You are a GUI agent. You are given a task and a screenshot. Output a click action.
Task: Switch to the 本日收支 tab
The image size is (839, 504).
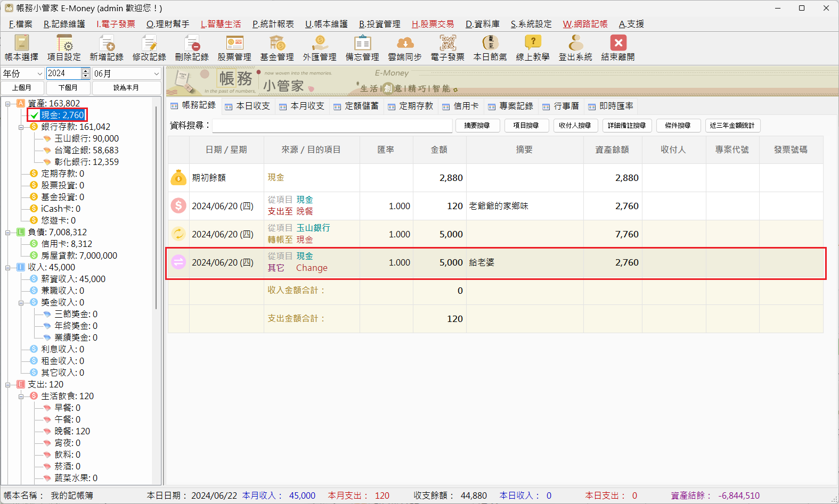(248, 106)
